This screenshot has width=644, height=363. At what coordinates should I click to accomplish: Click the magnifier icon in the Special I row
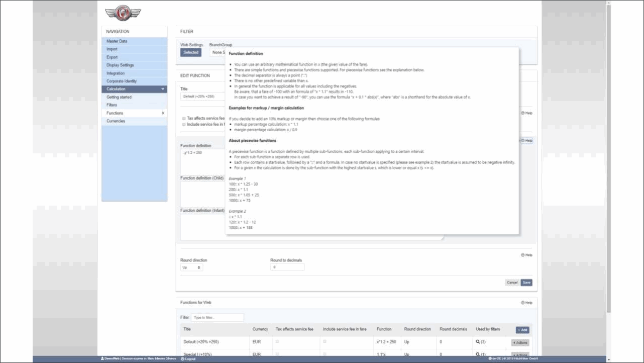(478, 354)
